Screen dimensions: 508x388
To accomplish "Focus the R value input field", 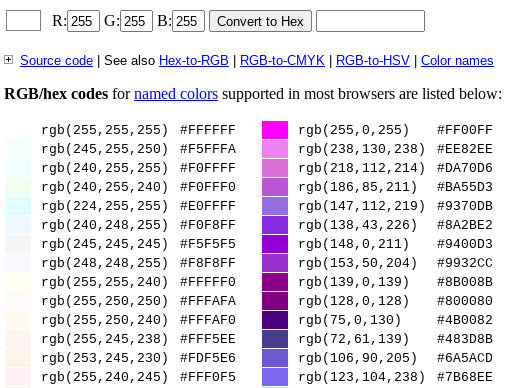I will (x=83, y=21).
